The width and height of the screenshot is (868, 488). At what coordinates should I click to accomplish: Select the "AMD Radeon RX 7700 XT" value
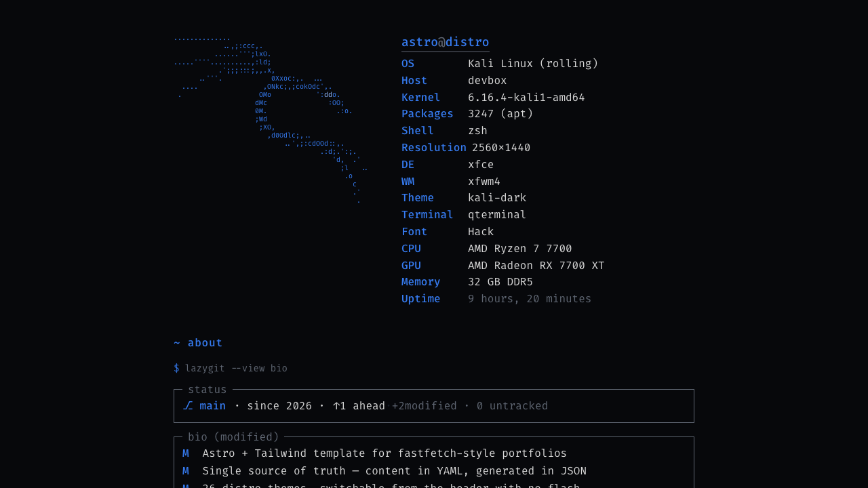(x=536, y=266)
